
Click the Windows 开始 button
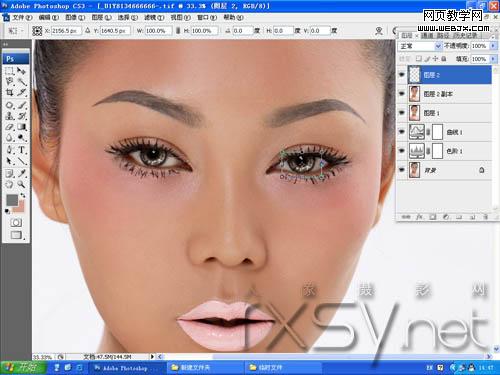[x=23, y=367]
